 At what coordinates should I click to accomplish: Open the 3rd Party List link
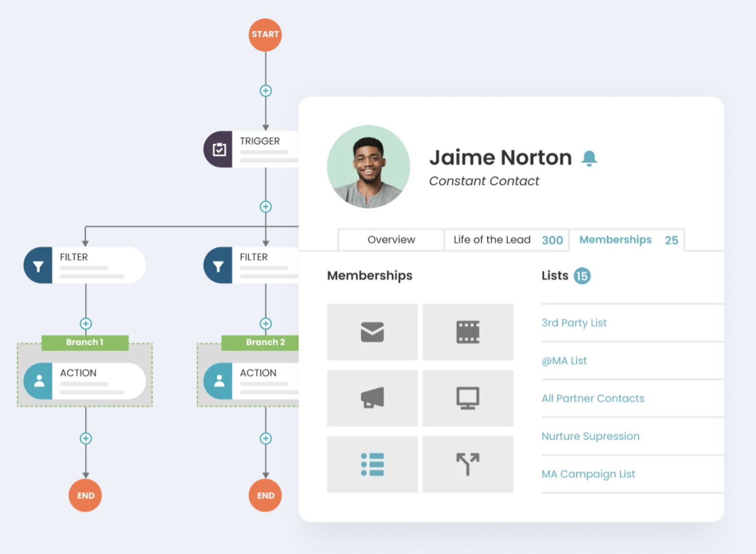pyautogui.click(x=574, y=323)
